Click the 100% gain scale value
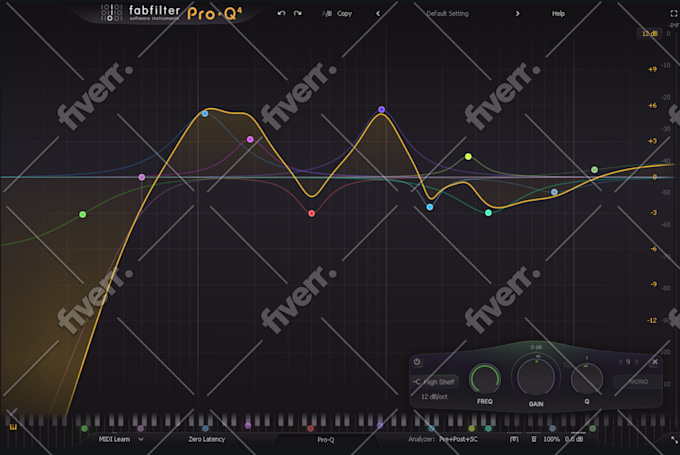 click(552, 439)
